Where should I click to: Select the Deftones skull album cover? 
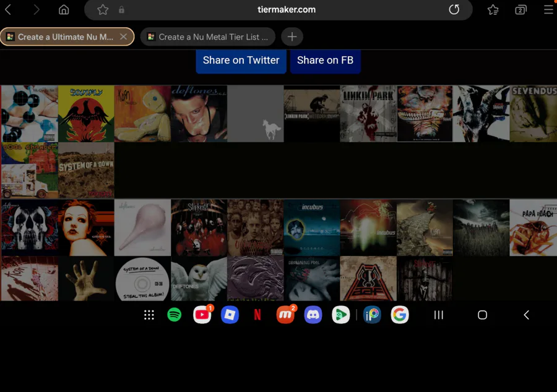(30, 228)
